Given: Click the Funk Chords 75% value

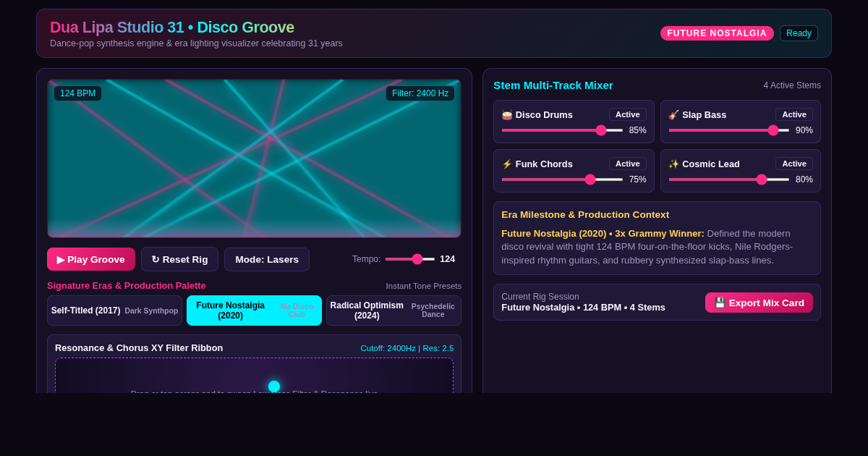Looking at the screenshot, I should click(x=637, y=180).
